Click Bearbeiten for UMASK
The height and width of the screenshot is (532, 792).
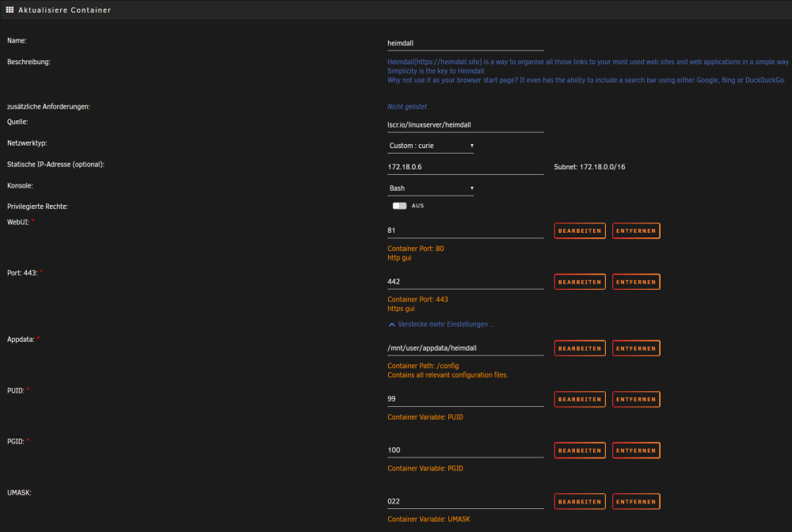(580, 501)
